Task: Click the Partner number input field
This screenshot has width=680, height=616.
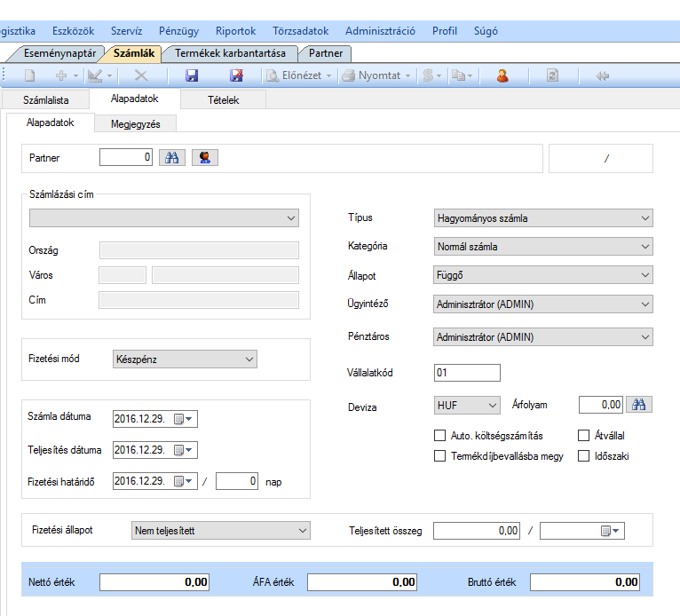Action: pos(126,157)
